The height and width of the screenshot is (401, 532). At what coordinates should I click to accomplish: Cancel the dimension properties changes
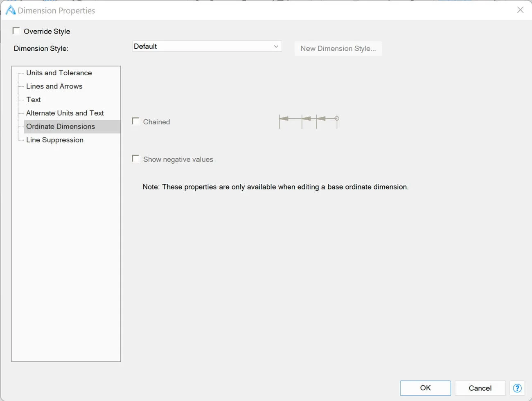click(x=480, y=388)
